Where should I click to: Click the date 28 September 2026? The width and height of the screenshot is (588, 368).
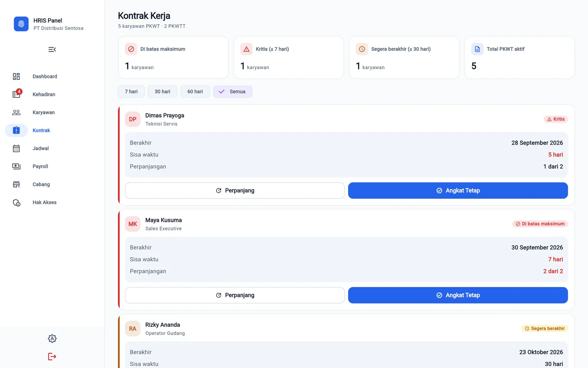(537, 143)
